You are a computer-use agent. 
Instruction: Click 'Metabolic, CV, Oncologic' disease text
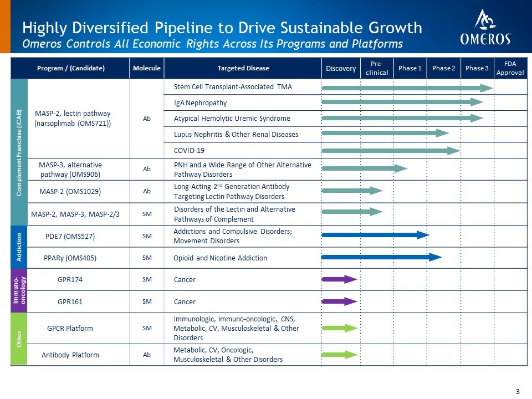pos(228,355)
